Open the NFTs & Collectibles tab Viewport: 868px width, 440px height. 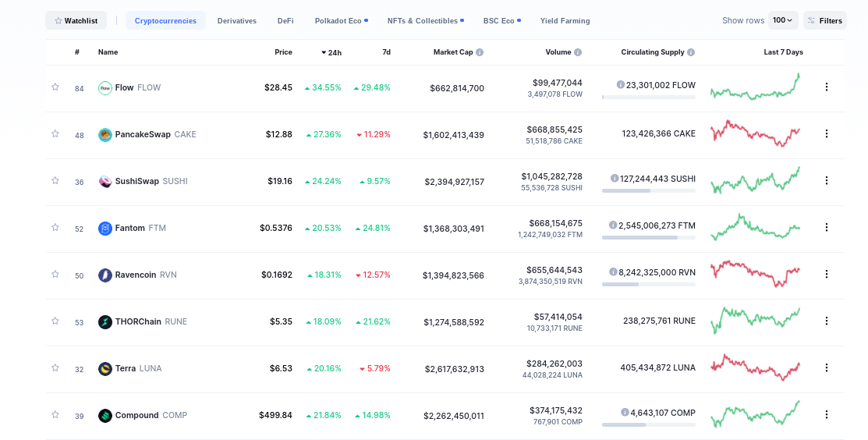click(426, 20)
